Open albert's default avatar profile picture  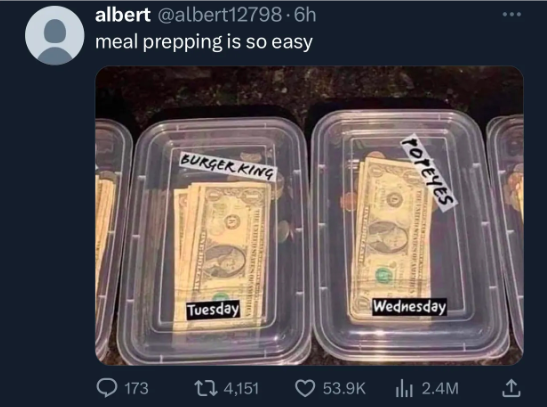[54, 35]
